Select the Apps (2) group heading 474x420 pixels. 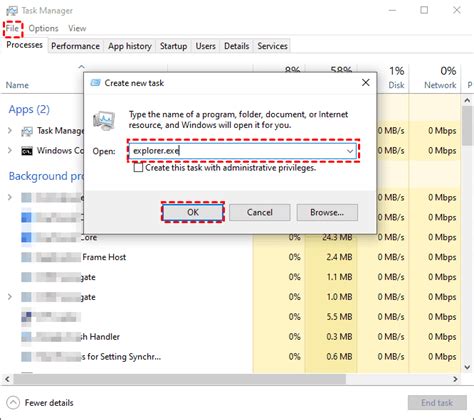point(29,109)
